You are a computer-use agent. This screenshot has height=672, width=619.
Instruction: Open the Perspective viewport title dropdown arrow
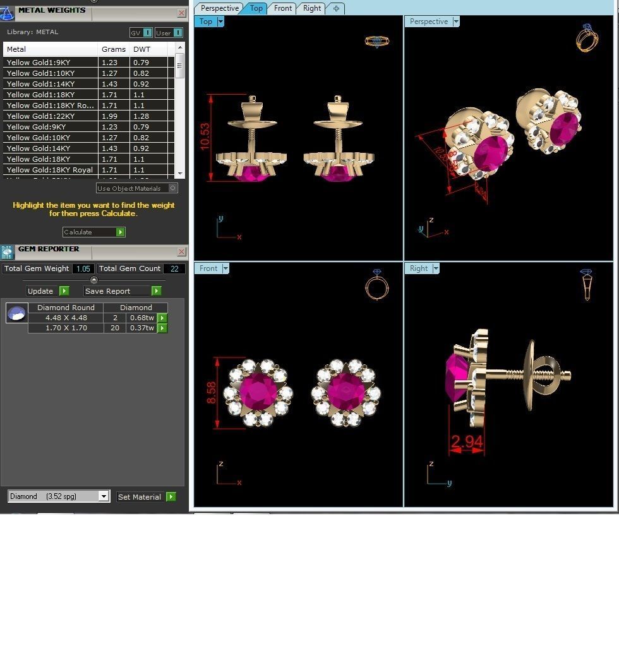[456, 21]
